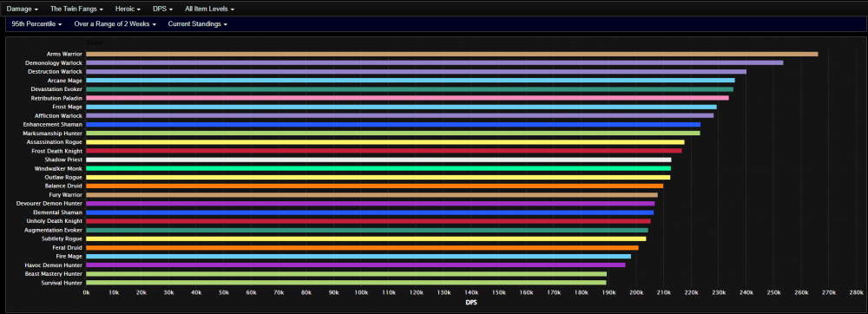Image resolution: width=868 pixels, height=314 pixels.
Task: Click the Outlaw Rogue bar
Action: tap(378, 178)
